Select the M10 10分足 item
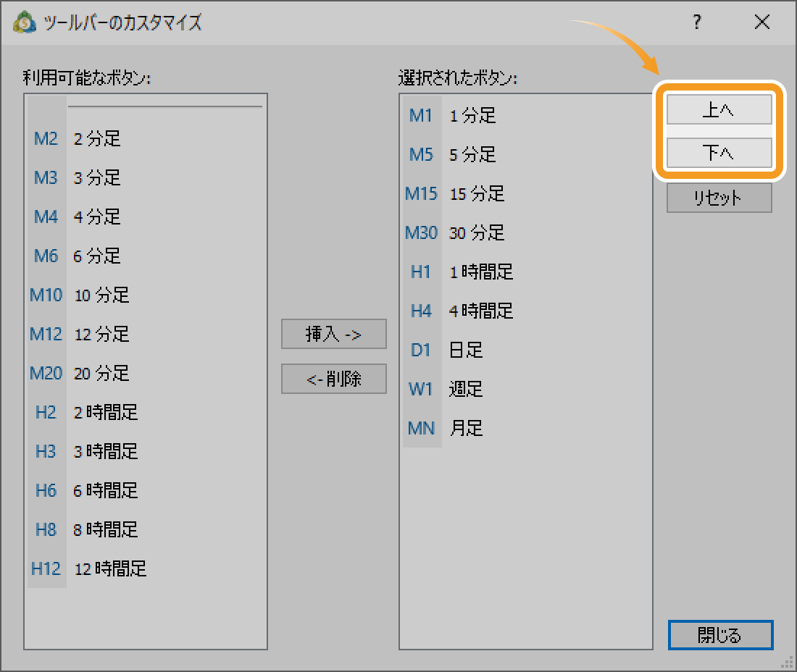797x672 pixels. click(146, 295)
